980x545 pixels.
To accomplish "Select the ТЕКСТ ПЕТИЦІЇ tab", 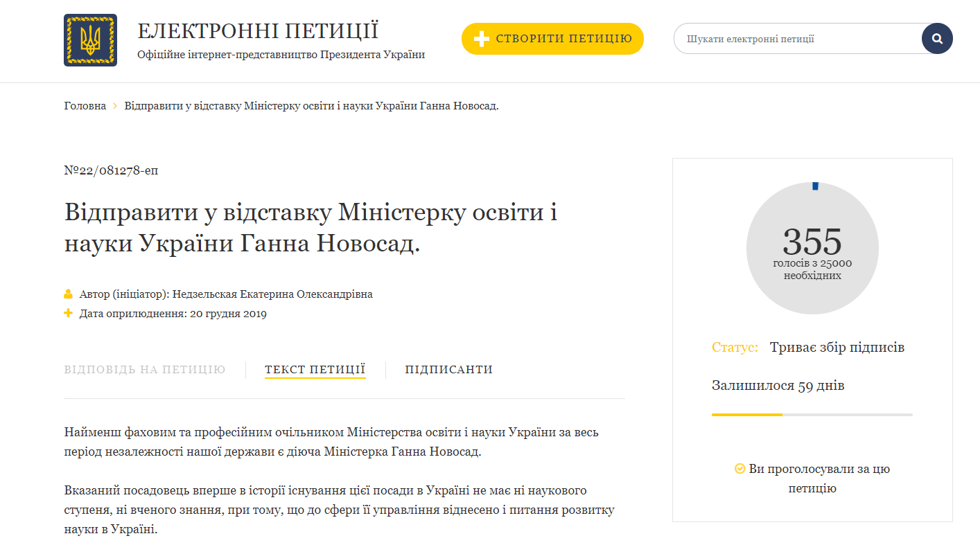I will [x=315, y=369].
